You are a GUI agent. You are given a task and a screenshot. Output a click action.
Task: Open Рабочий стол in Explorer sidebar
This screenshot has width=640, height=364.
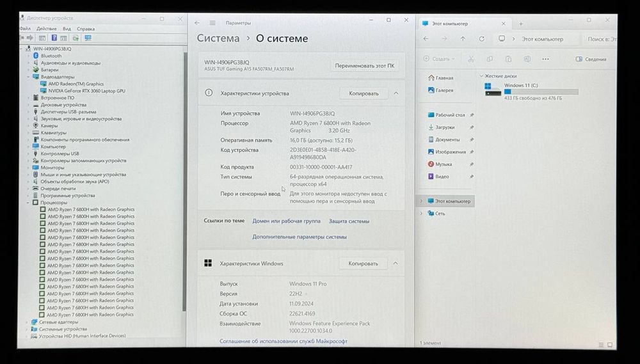pyautogui.click(x=447, y=115)
